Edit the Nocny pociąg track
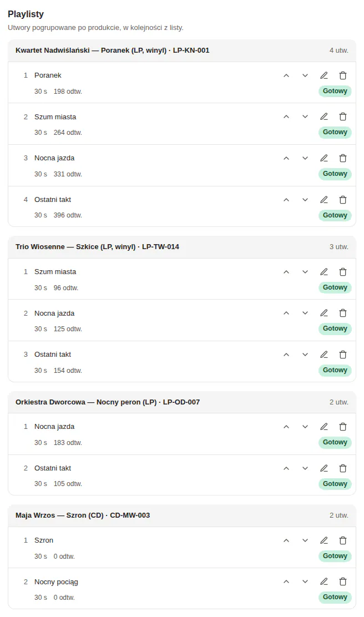 324,581
